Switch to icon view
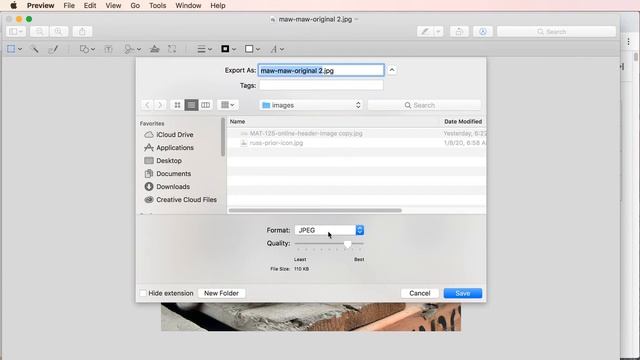 pos(177,105)
